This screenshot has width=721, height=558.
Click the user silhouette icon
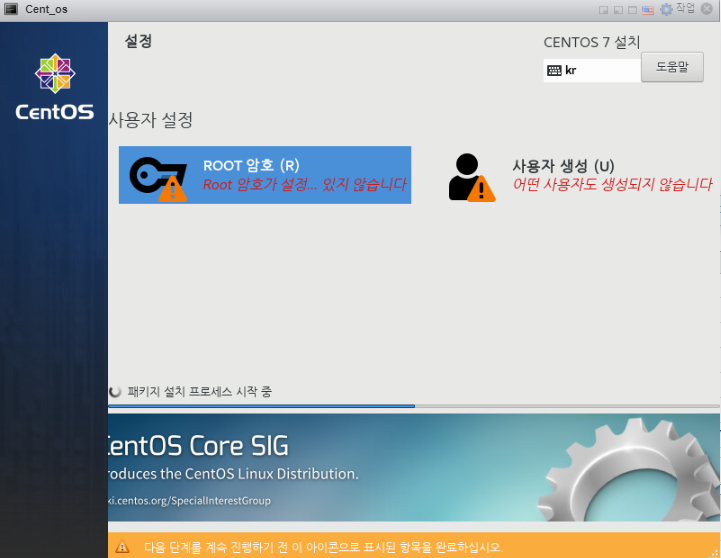click(471, 177)
